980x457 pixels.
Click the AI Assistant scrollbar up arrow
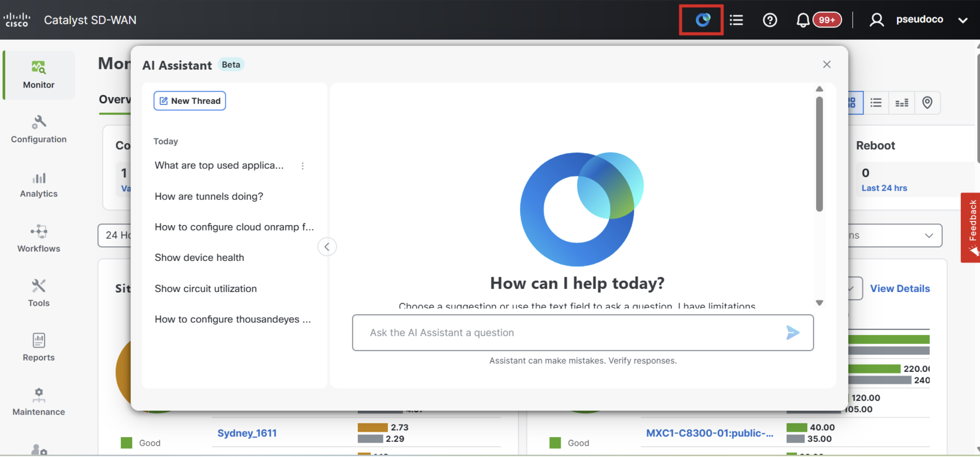[820, 89]
